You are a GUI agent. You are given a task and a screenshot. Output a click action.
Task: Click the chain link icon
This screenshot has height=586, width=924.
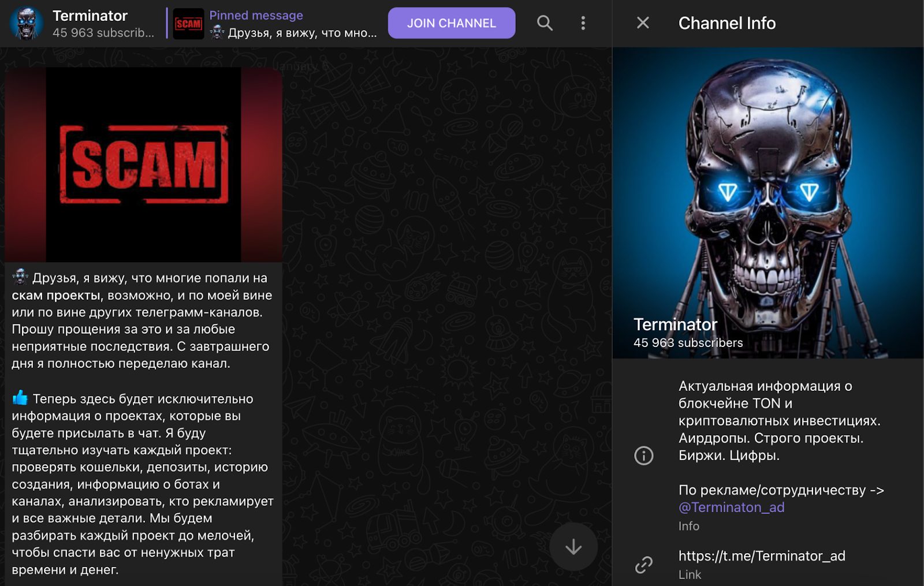pos(644,565)
